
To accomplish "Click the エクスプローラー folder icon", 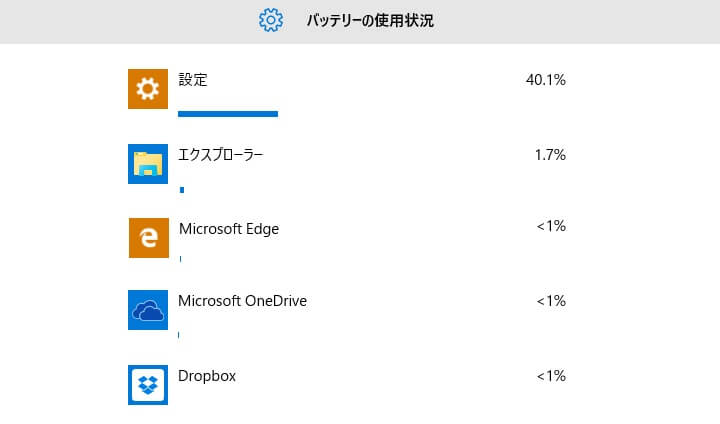I will [x=148, y=164].
